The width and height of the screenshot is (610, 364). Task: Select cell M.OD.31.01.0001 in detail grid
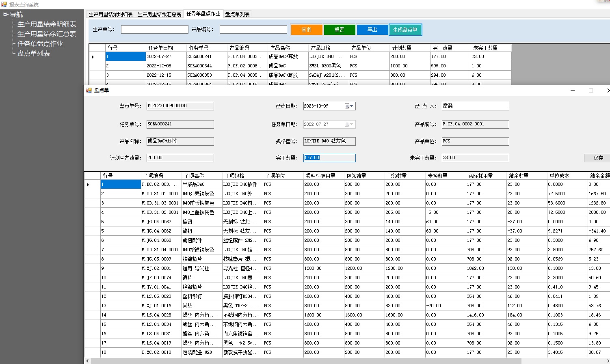click(161, 194)
